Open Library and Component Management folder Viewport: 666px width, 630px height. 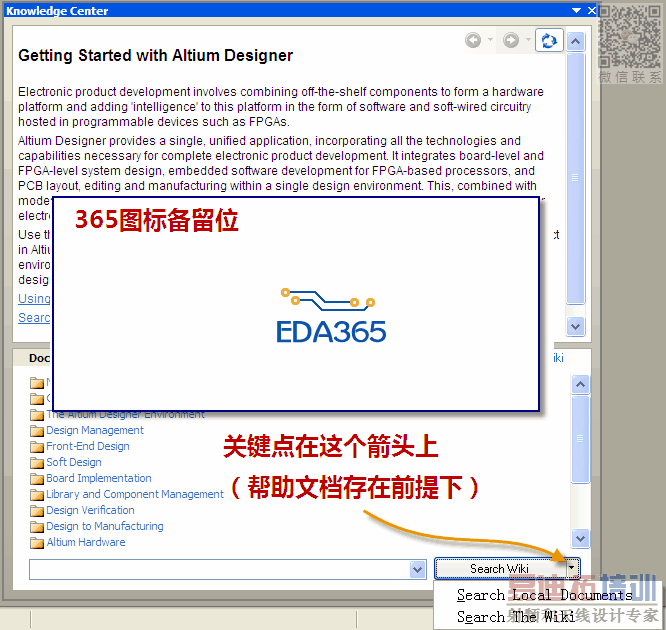click(x=135, y=494)
